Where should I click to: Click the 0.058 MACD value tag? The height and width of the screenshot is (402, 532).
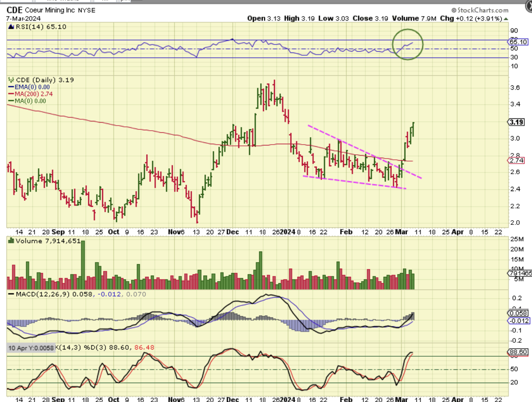(517, 313)
